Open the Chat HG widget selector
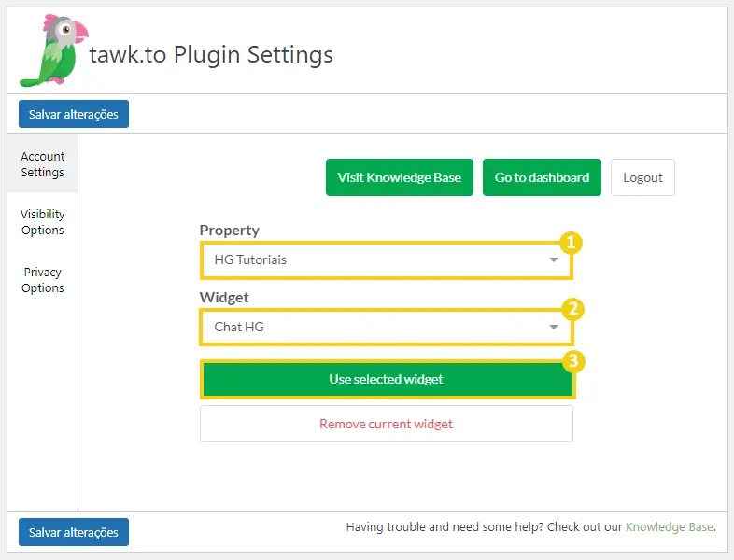 387,327
